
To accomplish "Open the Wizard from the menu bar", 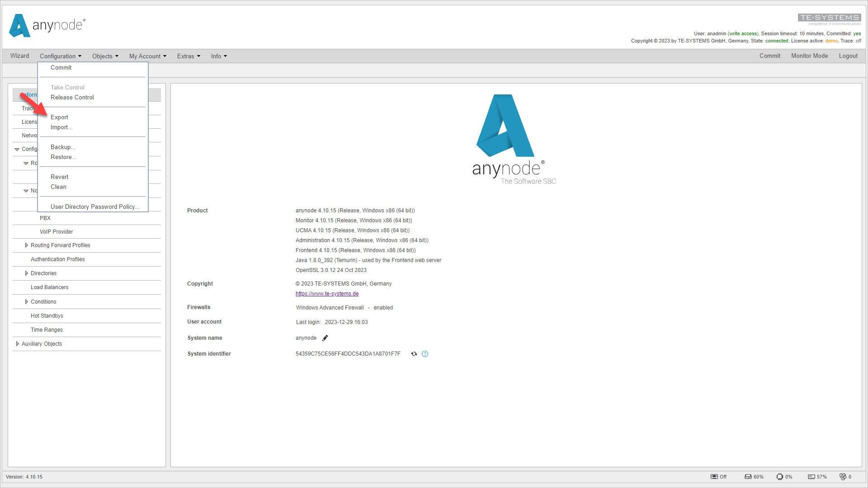I will coord(20,56).
